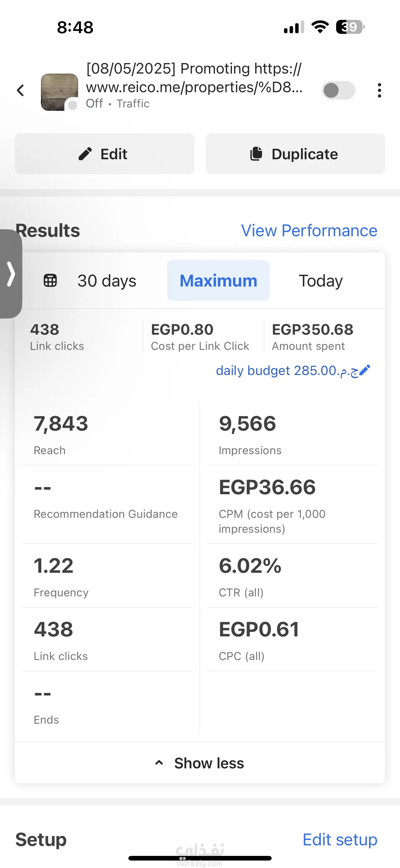Tap the Duplicate copy icon
This screenshot has width=400, height=868.
[x=256, y=154]
